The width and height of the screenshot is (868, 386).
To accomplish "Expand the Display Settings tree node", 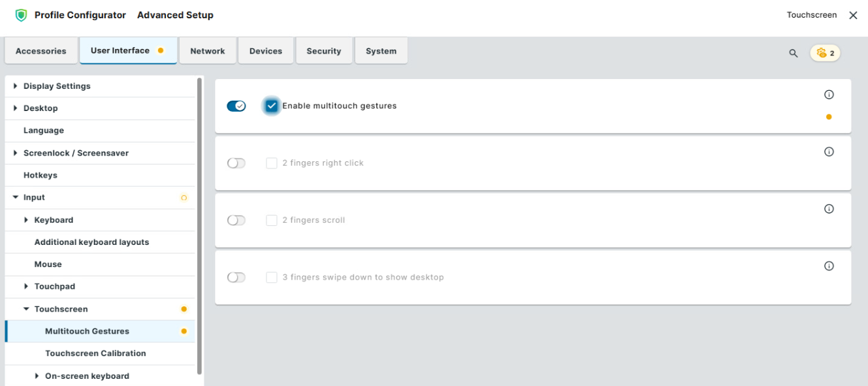I will [x=15, y=86].
